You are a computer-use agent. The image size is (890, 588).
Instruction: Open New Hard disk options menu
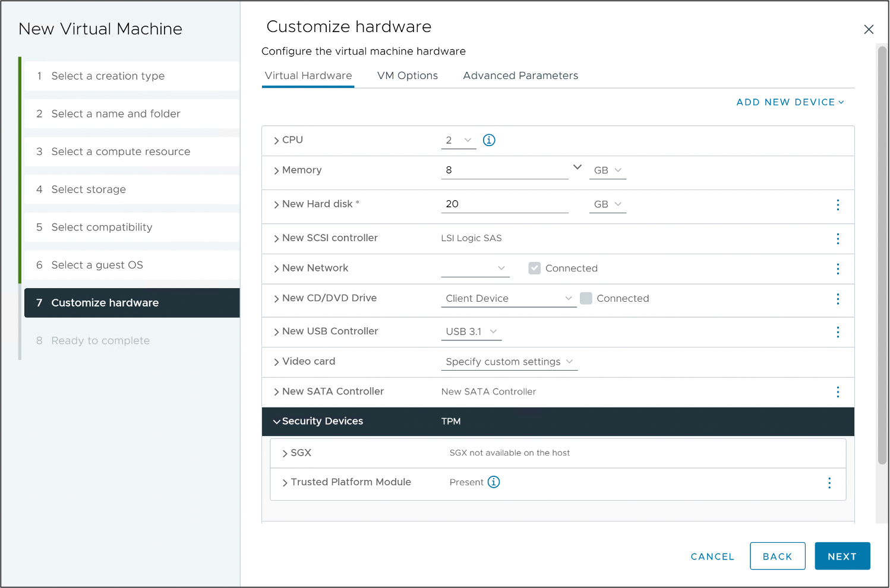click(x=838, y=205)
